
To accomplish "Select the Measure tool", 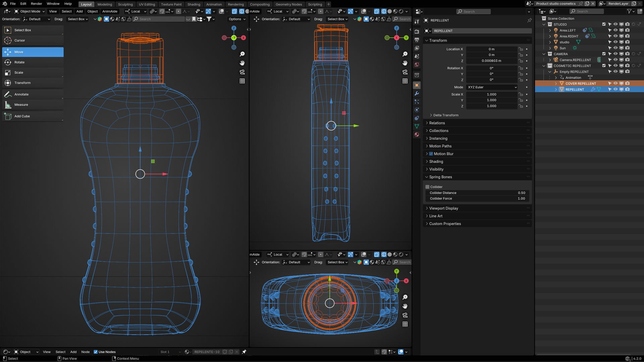I will pyautogui.click(x=21, y=105).
